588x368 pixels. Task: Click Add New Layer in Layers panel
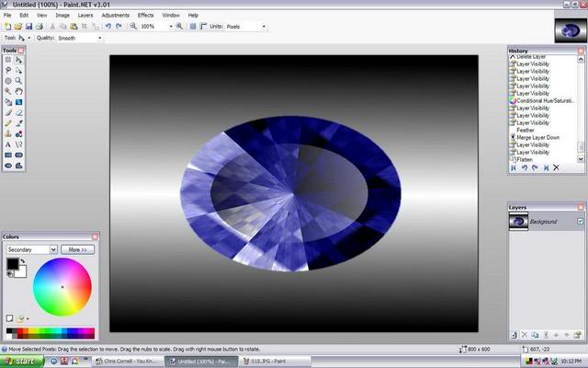514,335
